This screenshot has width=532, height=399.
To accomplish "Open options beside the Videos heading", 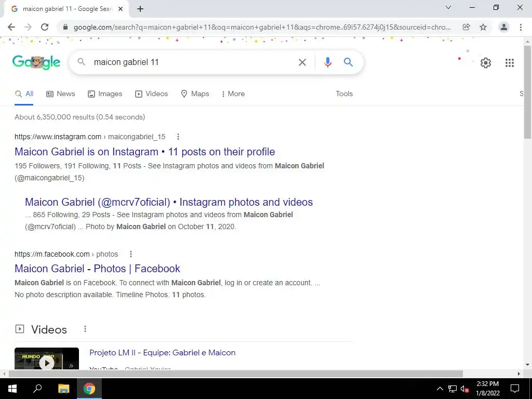I will coord(85,329).
